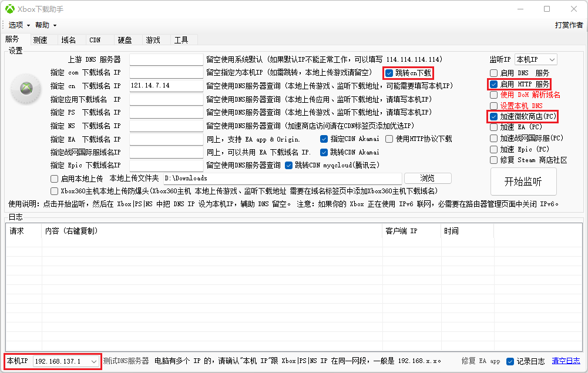This screenshot has height=373, width=588.
Task: Click the 指定应用下载域名 IP field
Action: (x=166, y=99)
